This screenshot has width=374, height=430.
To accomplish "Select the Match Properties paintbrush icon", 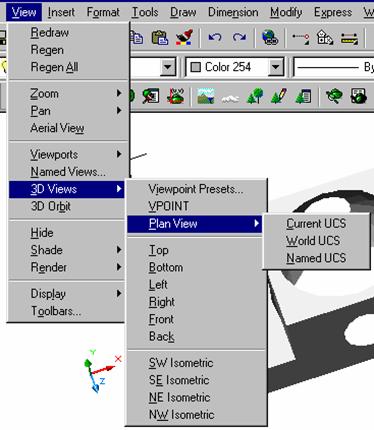I will point(184,37).
